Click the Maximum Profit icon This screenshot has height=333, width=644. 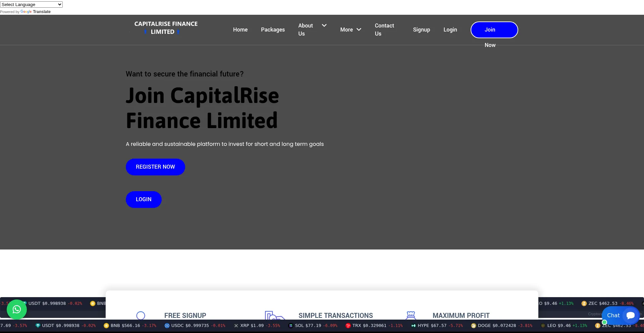click(411, 315)
